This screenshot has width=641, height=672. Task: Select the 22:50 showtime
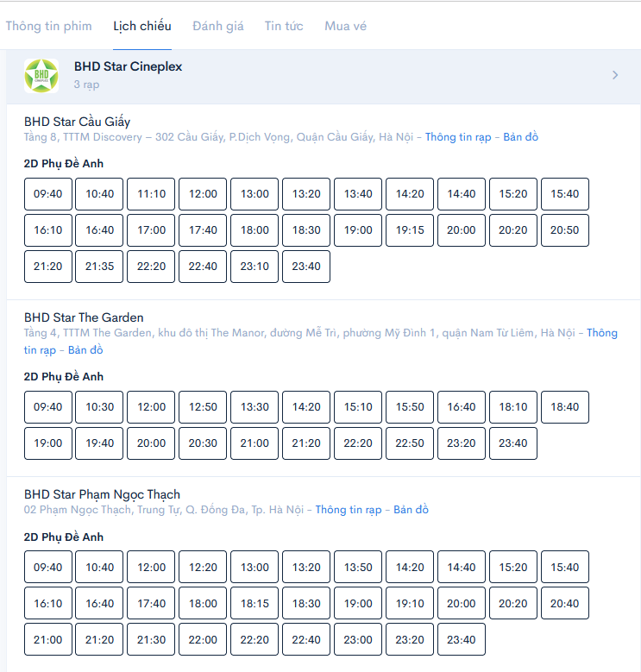click(410, 443)
